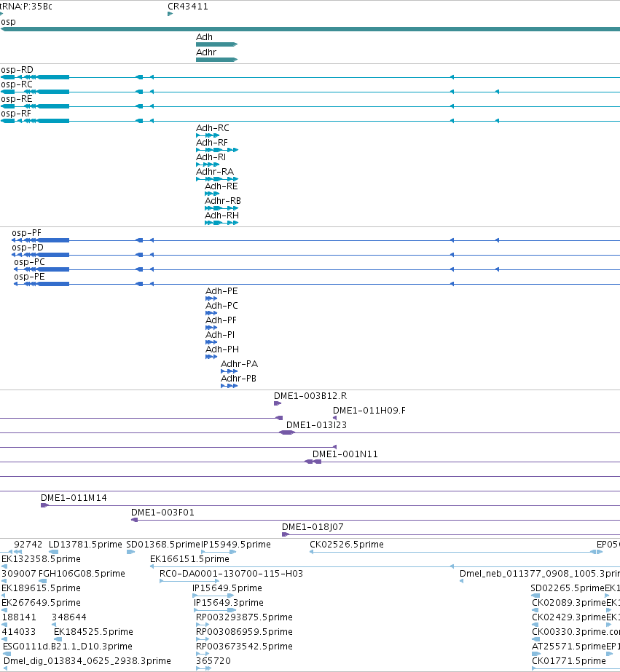Image resolution: width=620 pixels, height=672 pixels.
Task: Select the osp gene bar
Action: point(310,29)
